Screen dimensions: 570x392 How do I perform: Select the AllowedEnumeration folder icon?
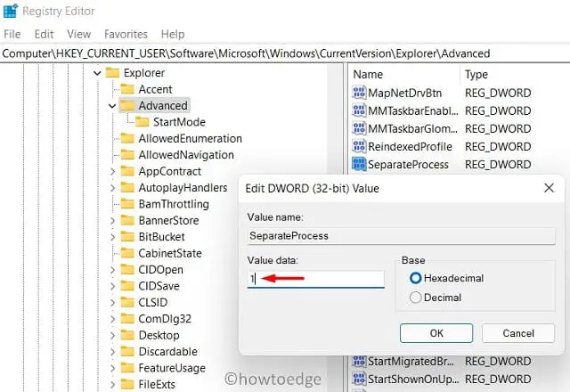pos(127,138)
